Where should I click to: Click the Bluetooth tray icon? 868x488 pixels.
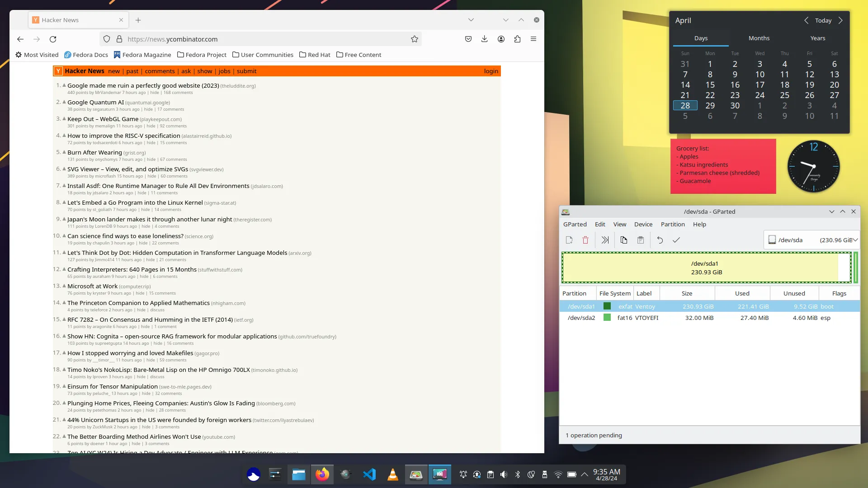[x=518, y=474]
